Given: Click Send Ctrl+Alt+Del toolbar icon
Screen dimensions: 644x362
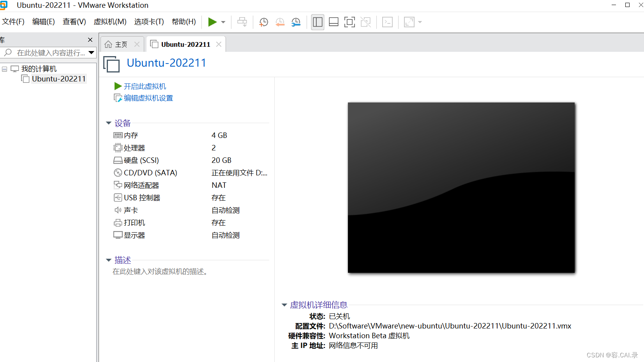Looking at the screenshot, I should 242,22.
